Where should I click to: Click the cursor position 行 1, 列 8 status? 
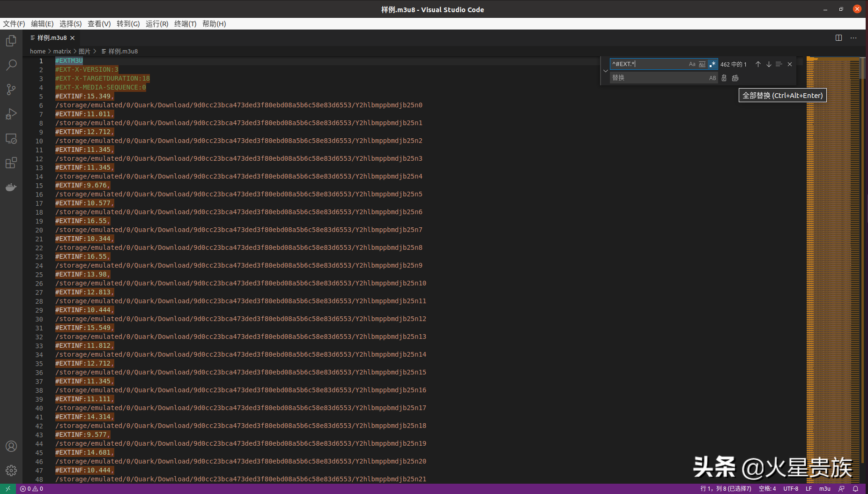726,488
